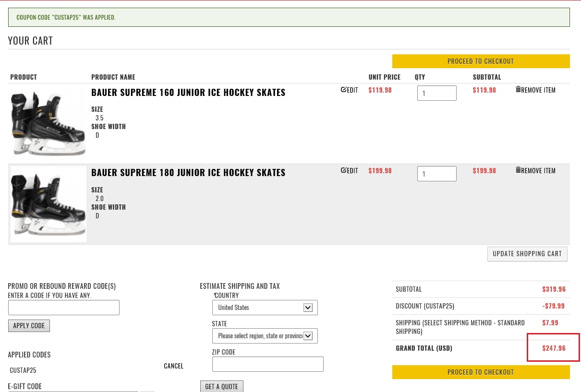The height and width of the screenshot is (392, 581).
Task: Click the bottom Proceed to Checkout button
Action: point(481,372)
